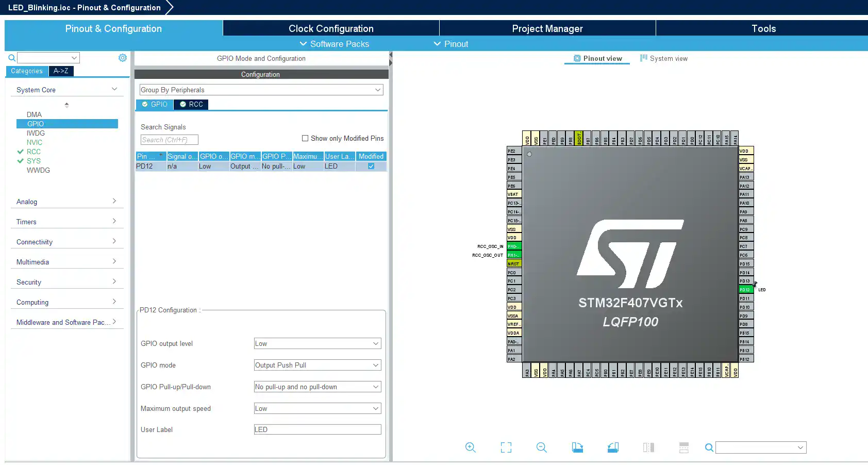Screen dimensions: 868x465
Task: Select the Pinout view tab
Action: [x=597, y=58]
